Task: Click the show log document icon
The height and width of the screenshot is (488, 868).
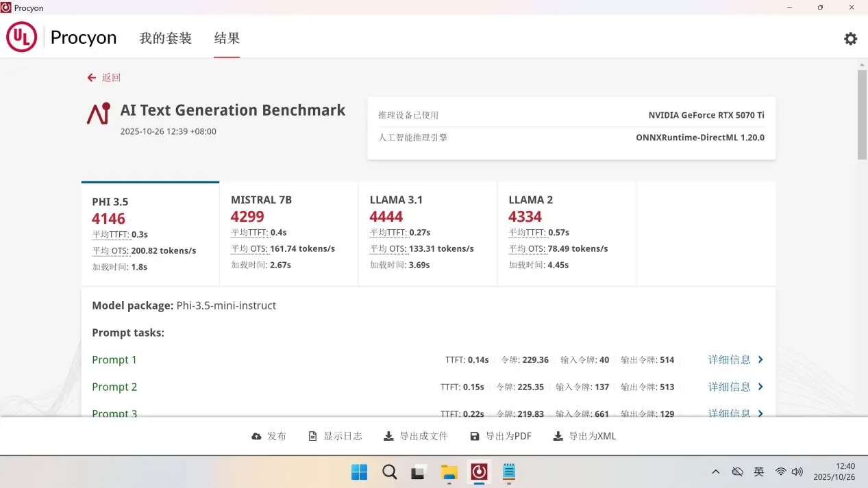Action: [313, 436]
